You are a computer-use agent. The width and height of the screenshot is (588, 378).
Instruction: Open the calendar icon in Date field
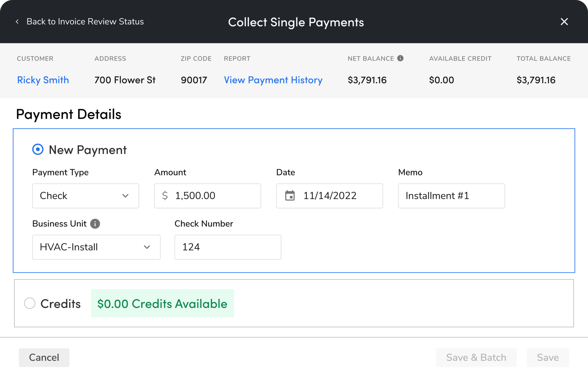point(290,196)
